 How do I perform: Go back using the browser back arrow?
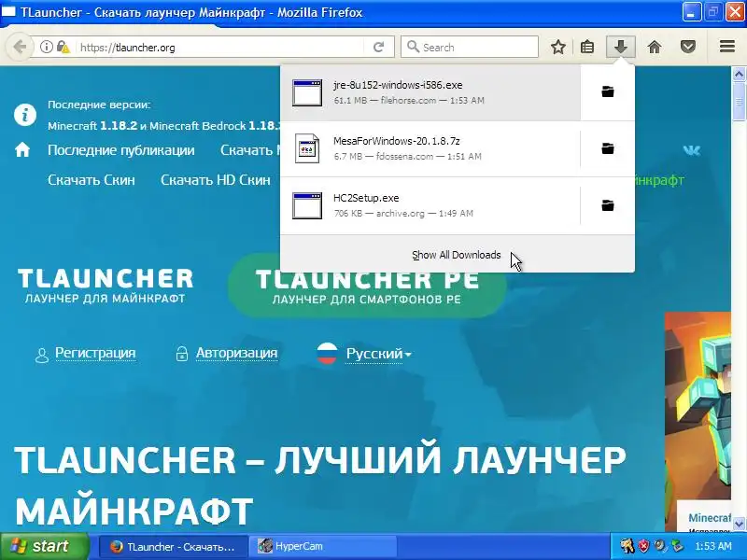[x=19, y=48]
